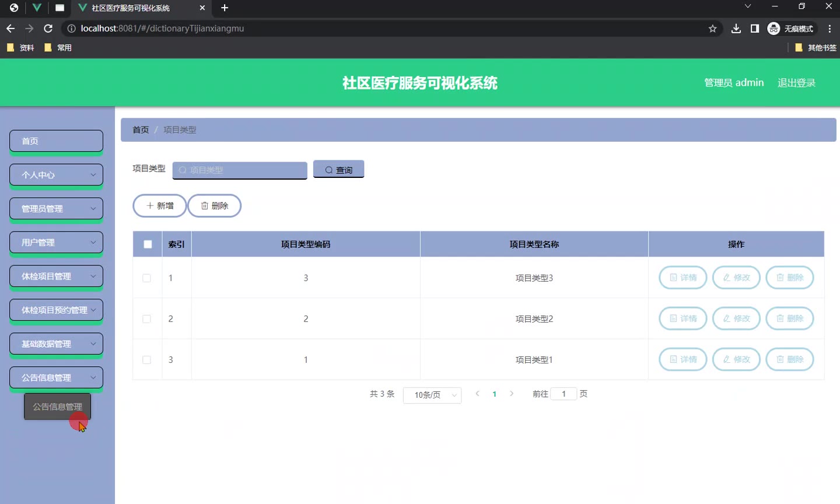Focus the 项目类型 search input field
The image size is (840, 504).
pos(240,170)
